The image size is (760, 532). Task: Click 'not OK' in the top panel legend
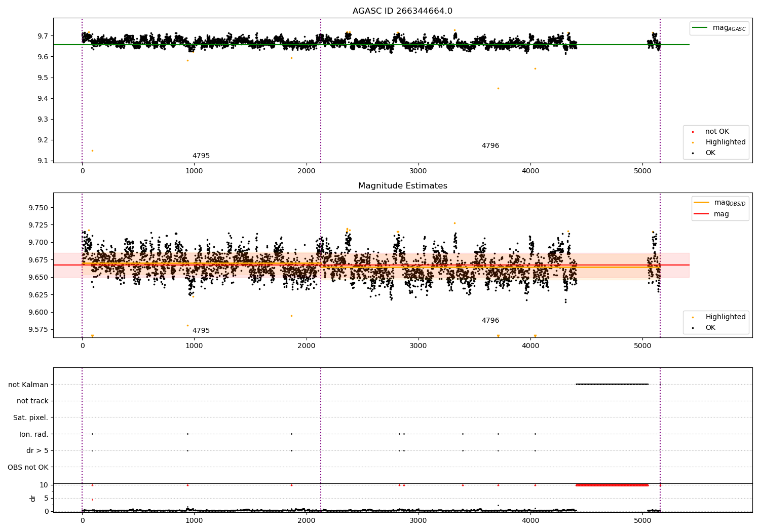click(x=717, y=132)
